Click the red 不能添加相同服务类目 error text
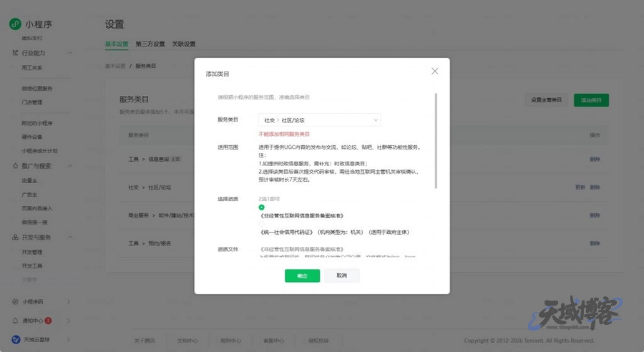The height and width of the screenshot is (352, 644). pos(284,134)
